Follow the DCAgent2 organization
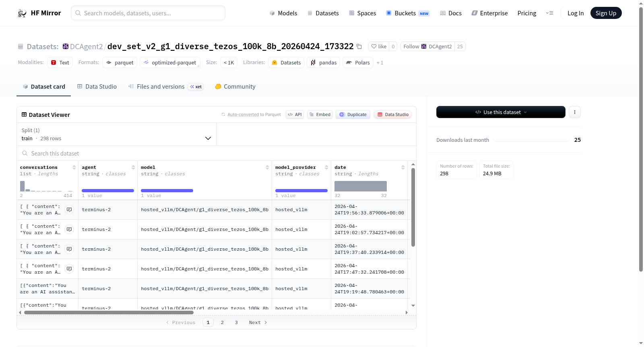 (427, 46)
